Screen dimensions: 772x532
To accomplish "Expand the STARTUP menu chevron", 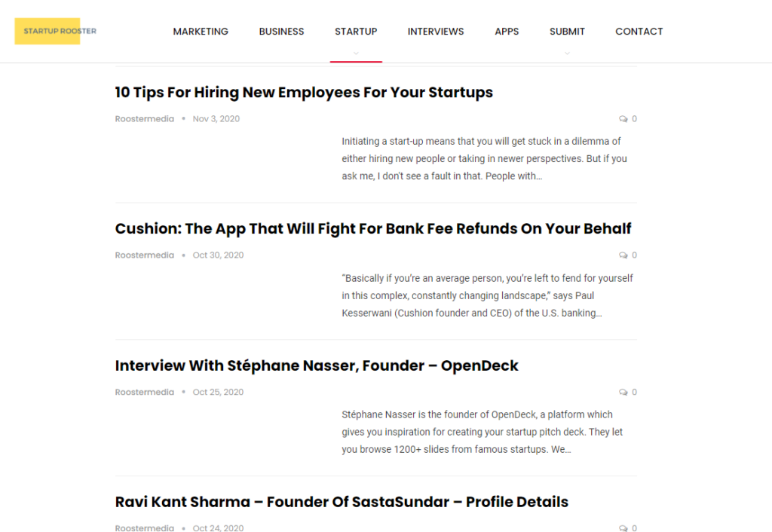I will 356,53.
